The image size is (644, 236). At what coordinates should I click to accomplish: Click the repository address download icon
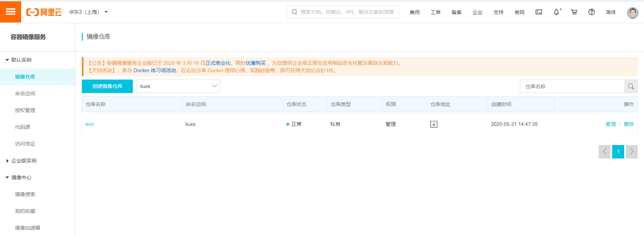coord(434,124)
